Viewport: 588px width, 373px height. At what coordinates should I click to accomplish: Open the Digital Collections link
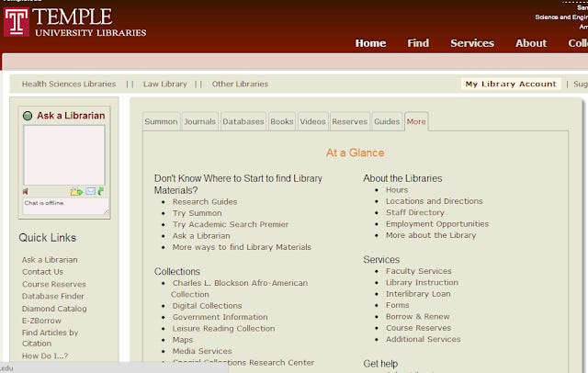pyautogui.click(x=207, y=306)
